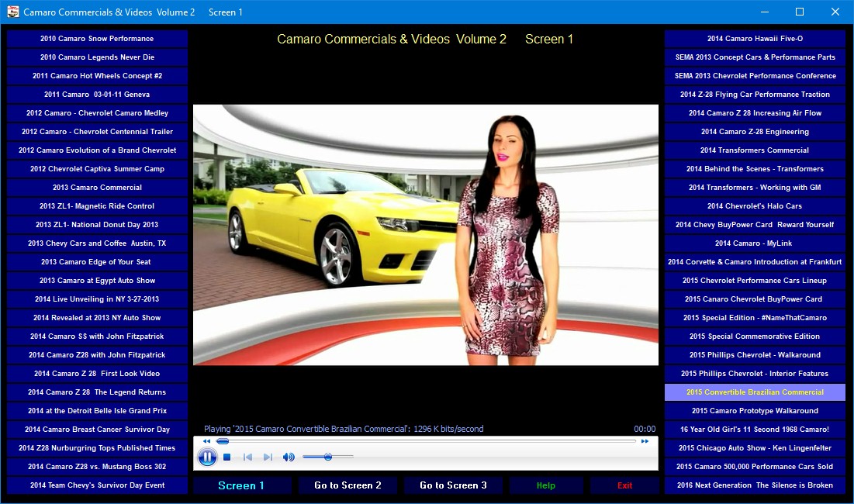
Task: Play SEMA 2013 Concept Cars & Performance Parts
Action: click(755, 57)
